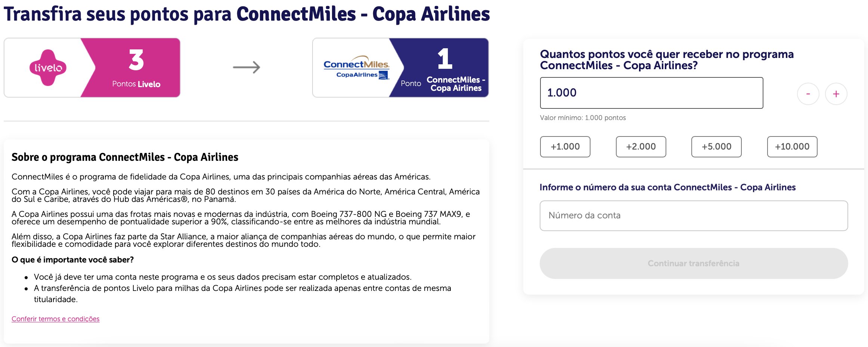This screenshot has width=868, height=347.
Task: Click the Transfira seus pontos page title
Action: [x=247, y=14]
